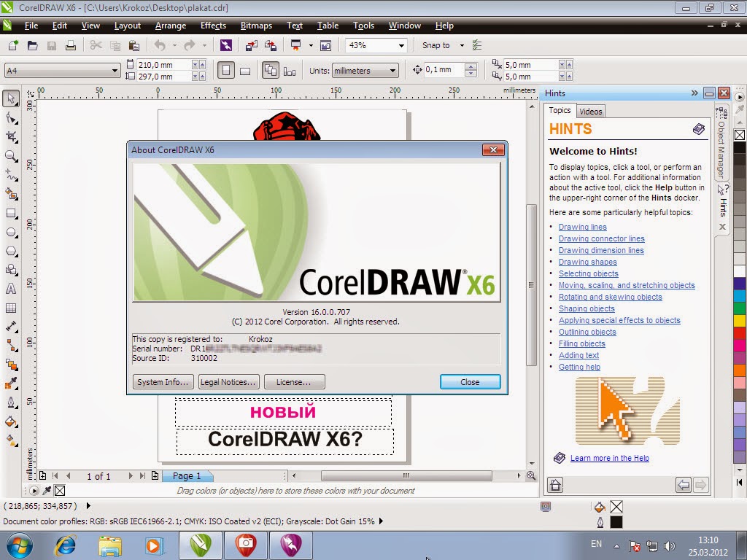Select the Pick tool in toolbox
This screenshot has height=560, width=747.
(11, 98)
